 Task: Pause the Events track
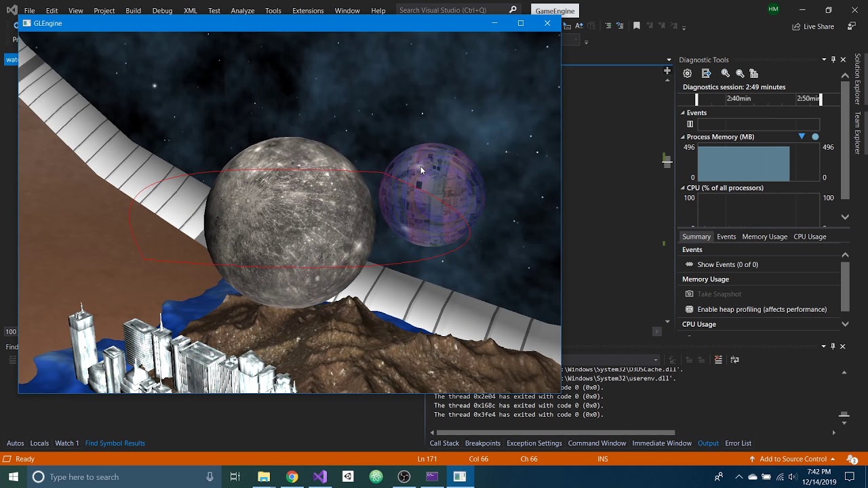(690, 124)
